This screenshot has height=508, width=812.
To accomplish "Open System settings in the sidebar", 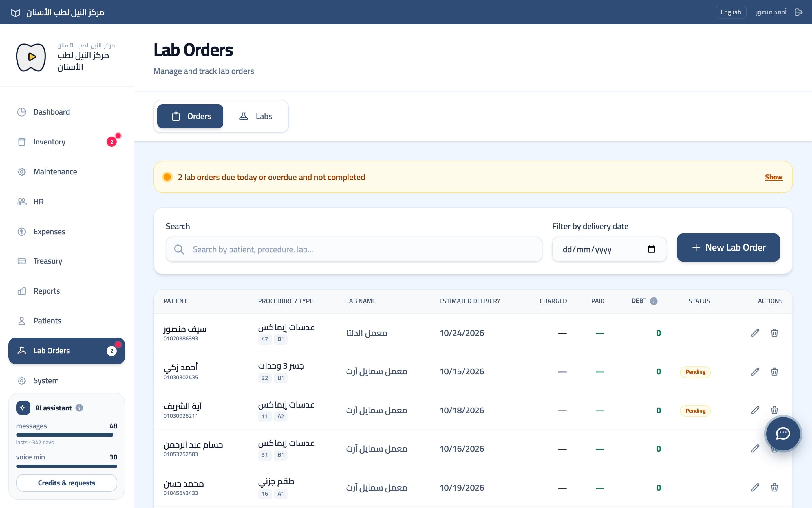I will click(x=67, y=381).
